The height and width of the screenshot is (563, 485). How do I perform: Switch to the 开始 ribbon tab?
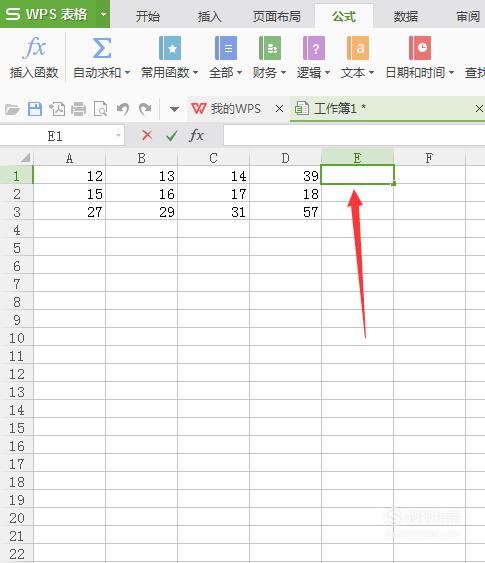coord(148,17)
